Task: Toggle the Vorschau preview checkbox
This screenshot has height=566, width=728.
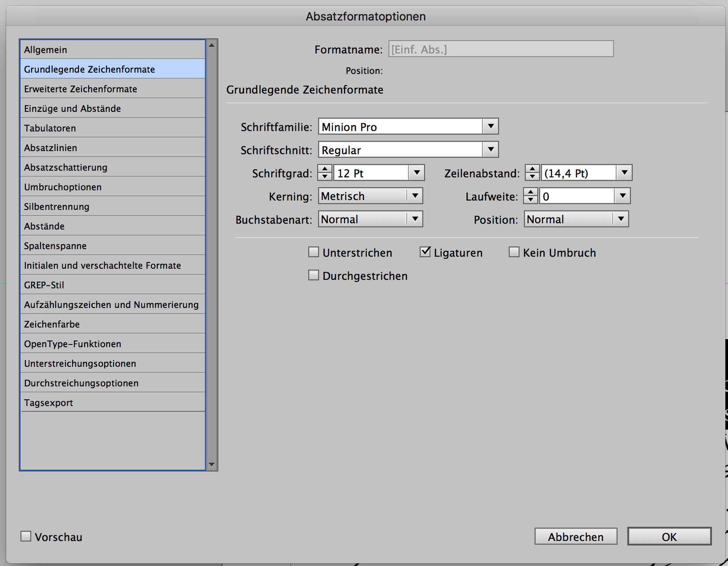Action: 26,536
